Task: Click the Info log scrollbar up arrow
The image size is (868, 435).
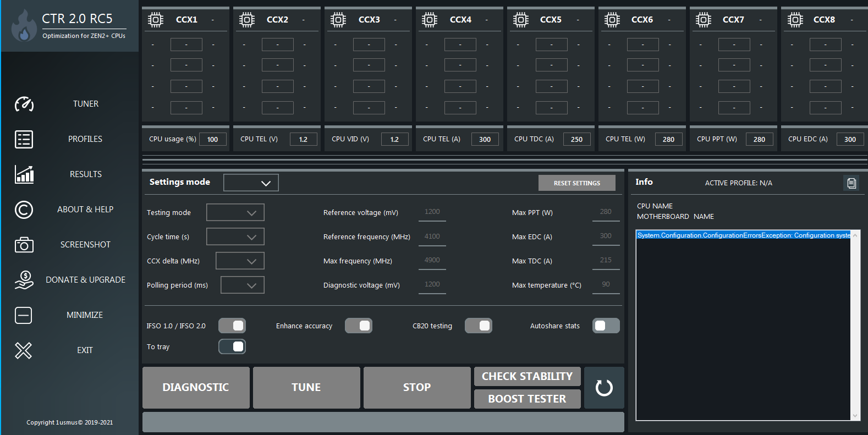Action: 855,235
